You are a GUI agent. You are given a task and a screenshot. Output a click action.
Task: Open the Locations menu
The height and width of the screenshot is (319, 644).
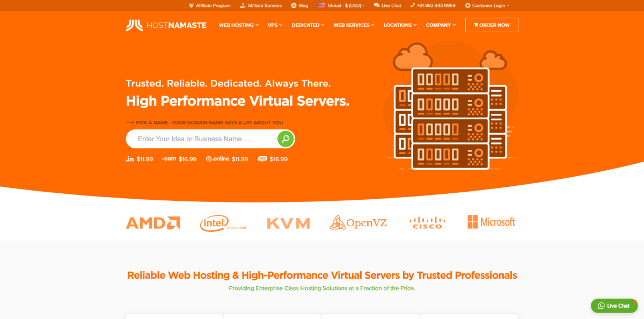pyautogui.click(x=400, y=25)
